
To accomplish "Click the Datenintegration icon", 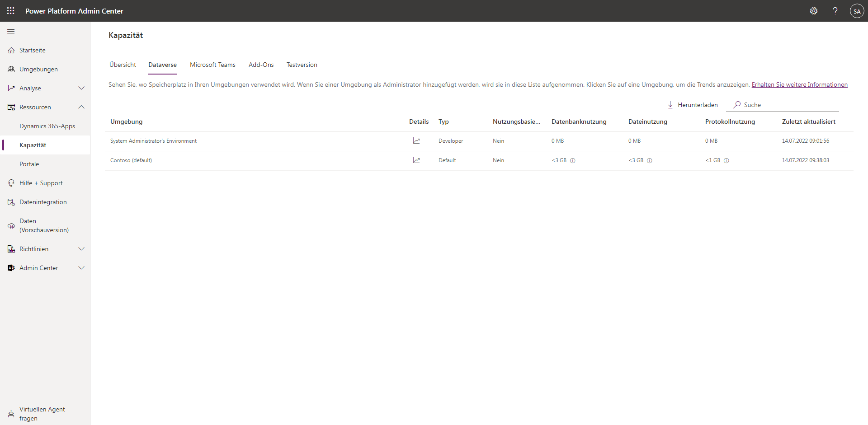I will click(11, 202).
